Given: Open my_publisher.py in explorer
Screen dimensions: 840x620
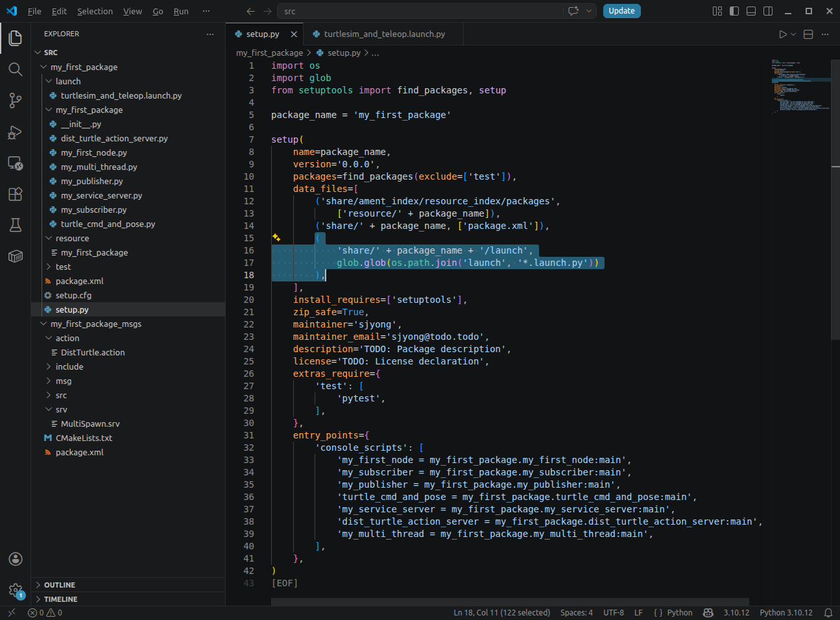Looking at the screenshot, I should point(91,181).
